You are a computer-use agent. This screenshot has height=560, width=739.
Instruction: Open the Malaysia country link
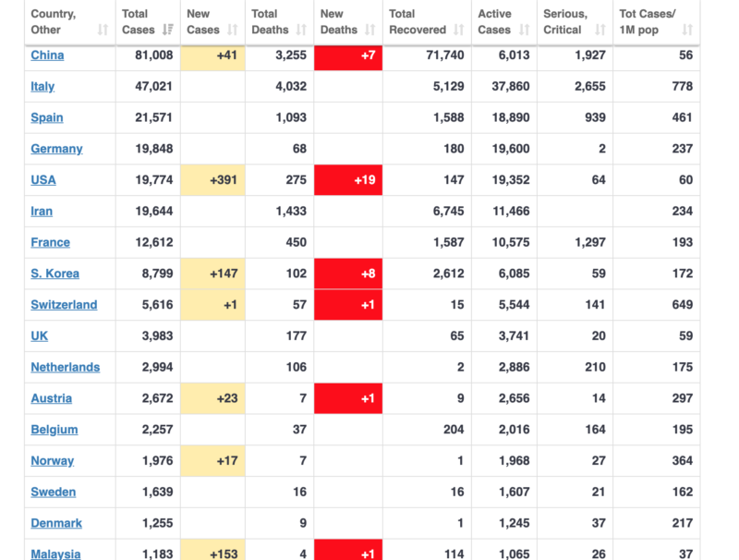55,554
